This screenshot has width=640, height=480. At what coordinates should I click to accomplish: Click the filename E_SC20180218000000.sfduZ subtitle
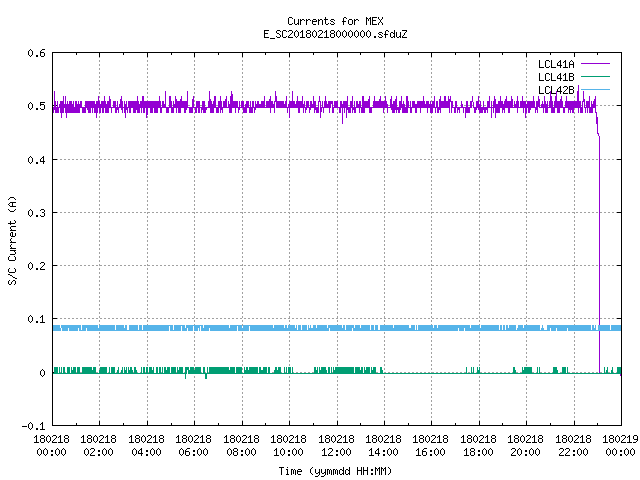(335, 34)
